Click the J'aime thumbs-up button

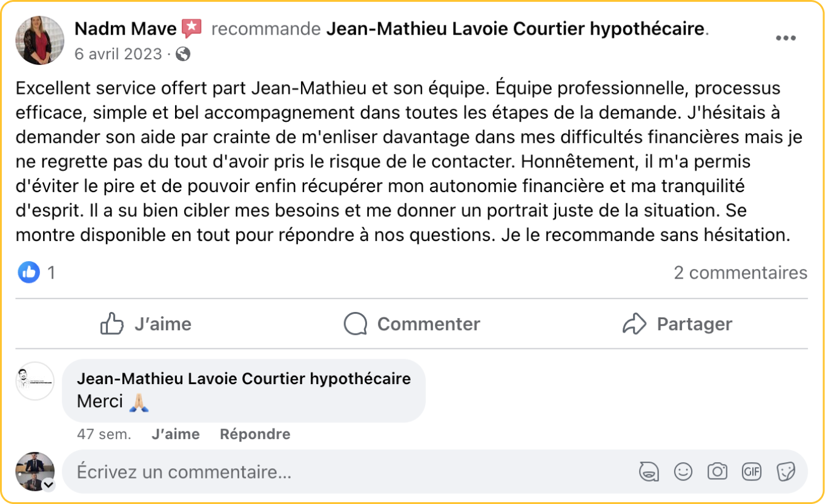point(145,324)
